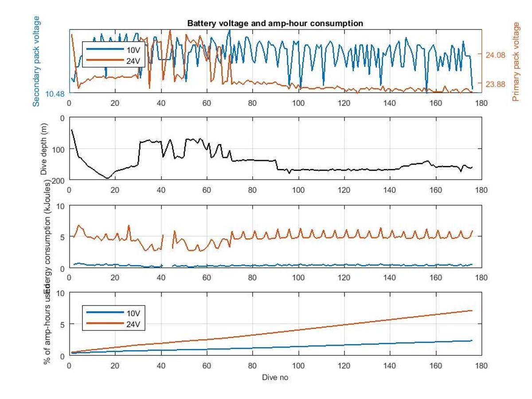Select 10V entry in amp-hours legend
The image size is (532, 399).
coord(133,313)
